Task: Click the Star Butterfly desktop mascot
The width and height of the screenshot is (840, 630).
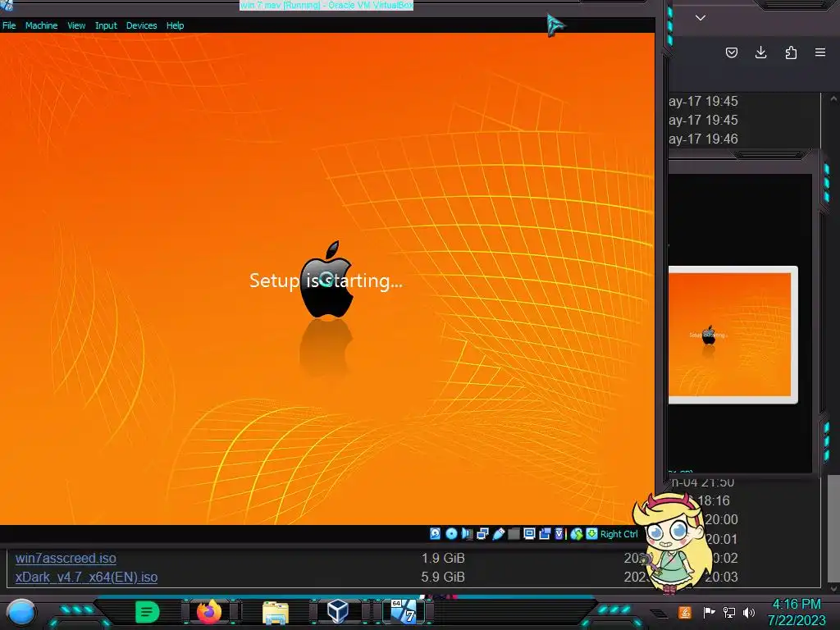Action: 673,543
